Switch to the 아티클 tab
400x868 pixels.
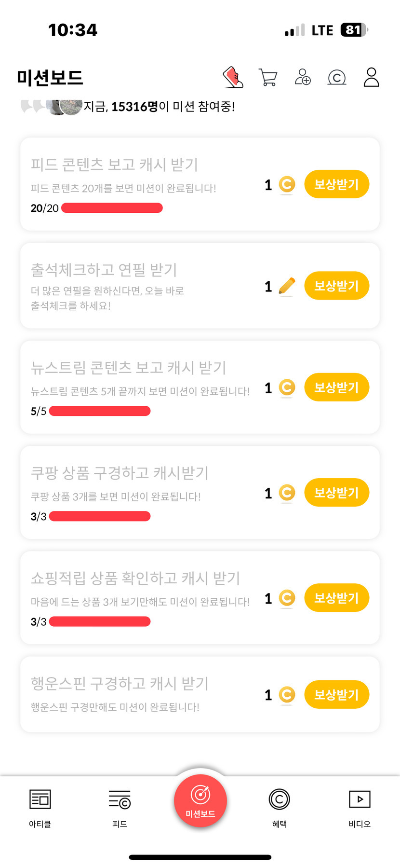[x=40, y=808]
